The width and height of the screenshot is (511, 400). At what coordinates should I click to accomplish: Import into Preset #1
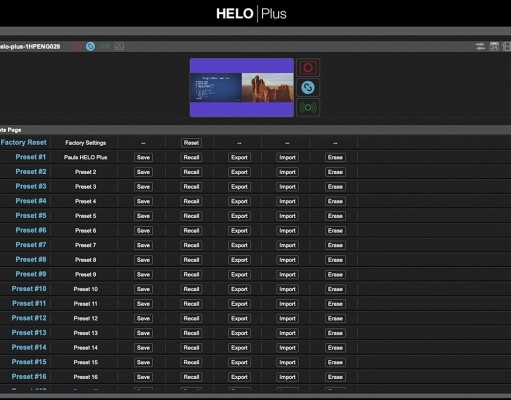click(x=287, y=158)
